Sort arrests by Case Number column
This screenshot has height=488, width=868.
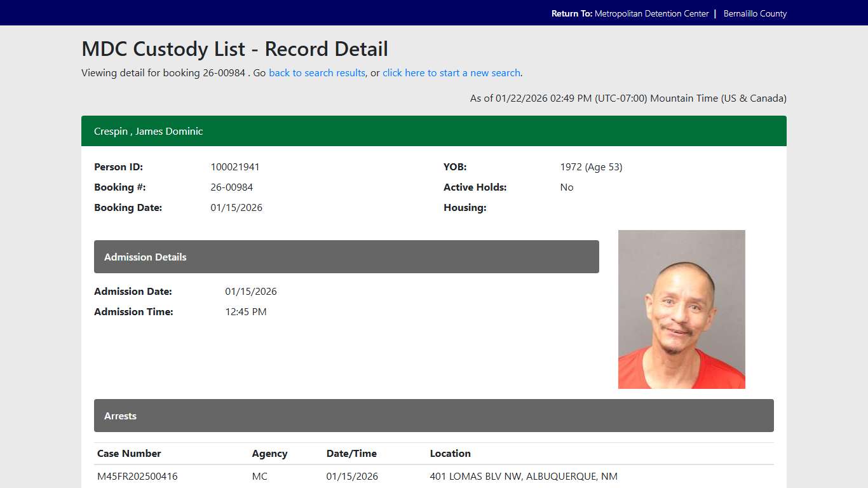click(129, 453)
